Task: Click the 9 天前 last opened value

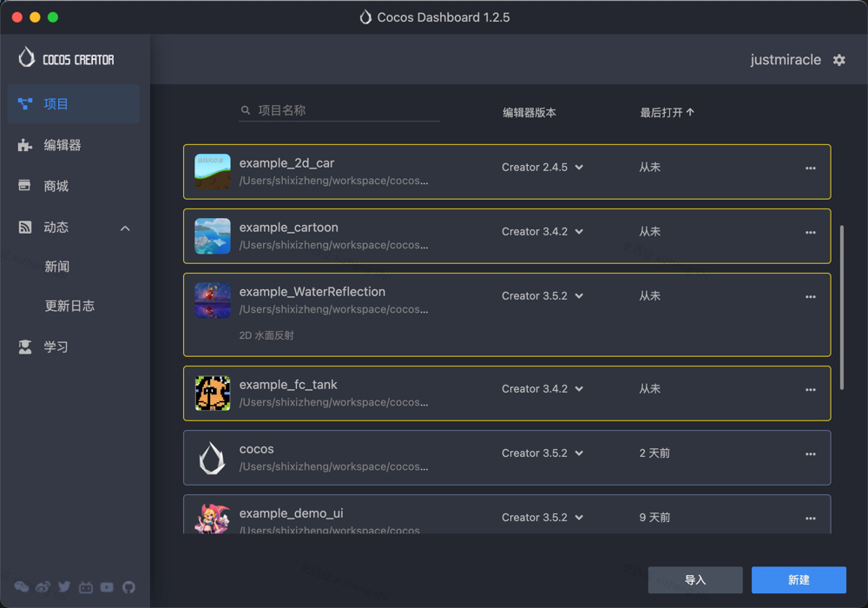Action: 654,517
